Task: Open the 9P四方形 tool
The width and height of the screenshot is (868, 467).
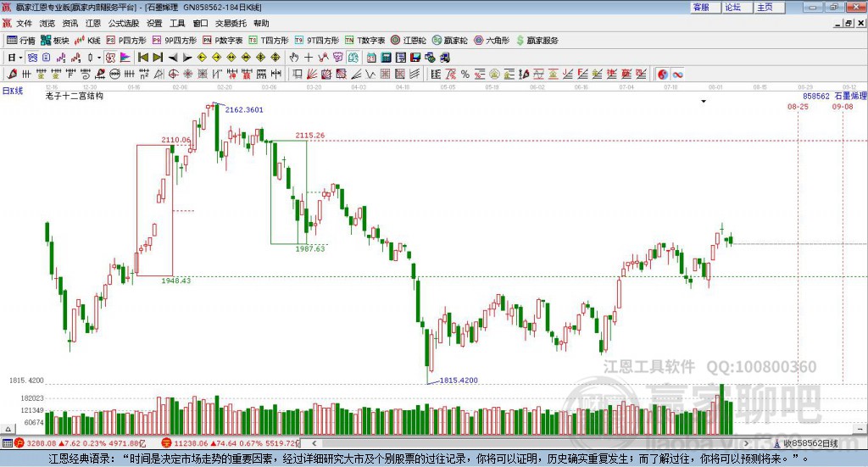Action: [x=175, y=41]
